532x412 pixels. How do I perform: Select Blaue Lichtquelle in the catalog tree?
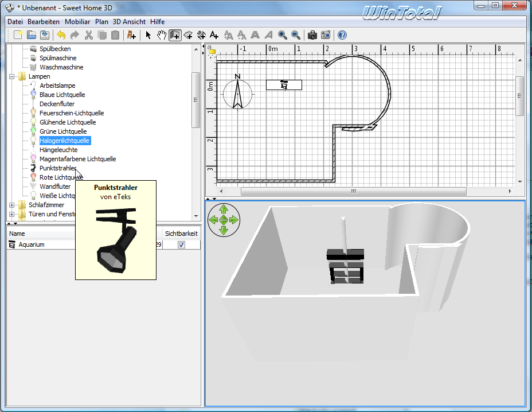pos(62,95)
